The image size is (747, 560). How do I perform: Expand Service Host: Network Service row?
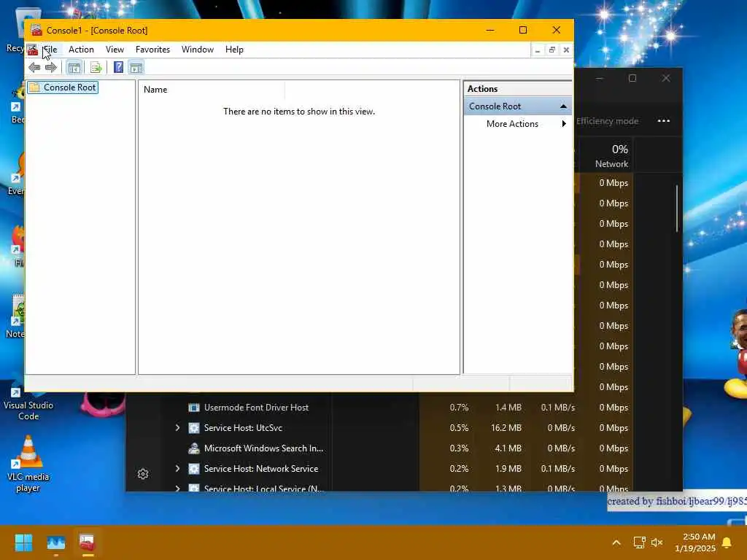[x=178, y=469]
